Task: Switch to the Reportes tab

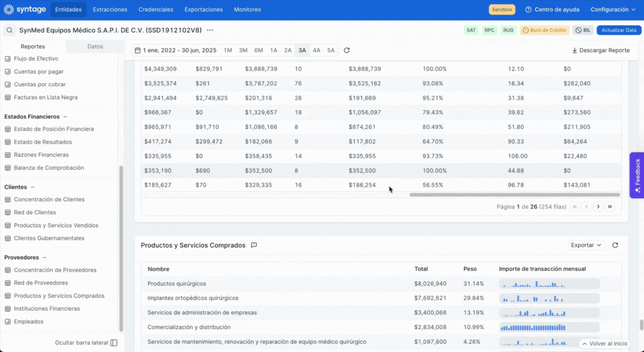Action: coord(33,47)
